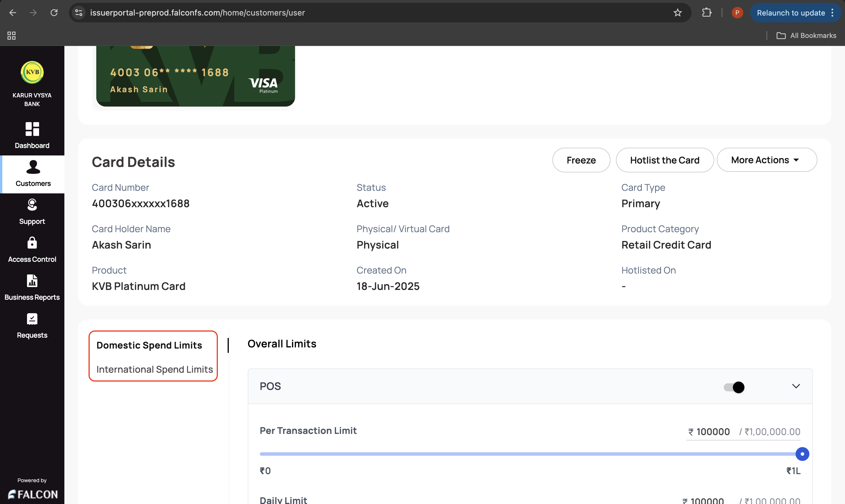Bookmark page with star icon
The image size is (845, 504).
(677, 13)
